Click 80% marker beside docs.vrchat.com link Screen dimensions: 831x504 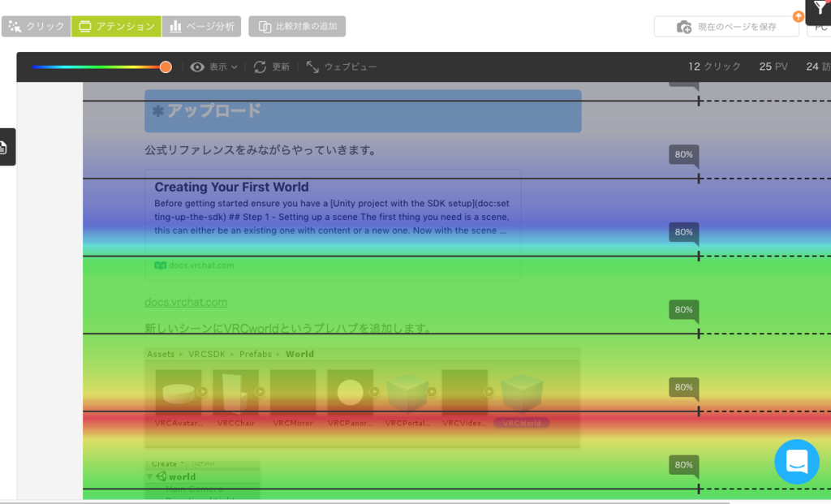point(683,309)
